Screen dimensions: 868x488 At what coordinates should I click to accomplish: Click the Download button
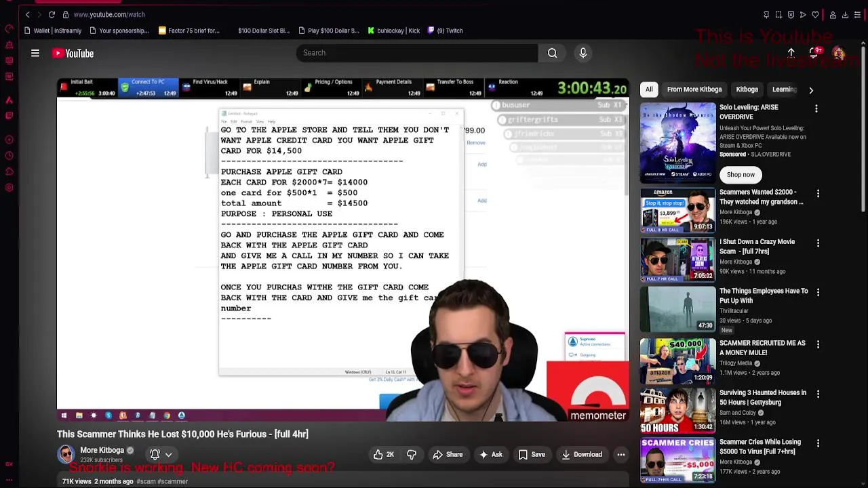click(x=582, y=455)
